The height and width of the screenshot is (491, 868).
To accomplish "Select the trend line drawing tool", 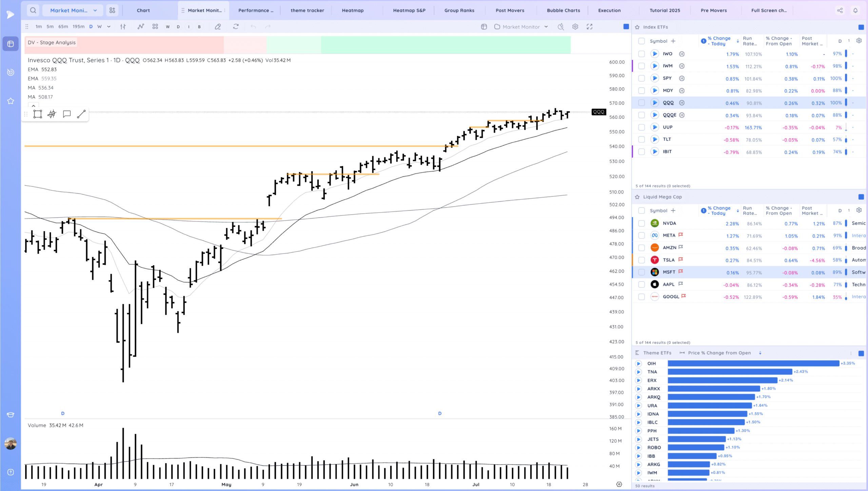I will (x=81, y=114).
